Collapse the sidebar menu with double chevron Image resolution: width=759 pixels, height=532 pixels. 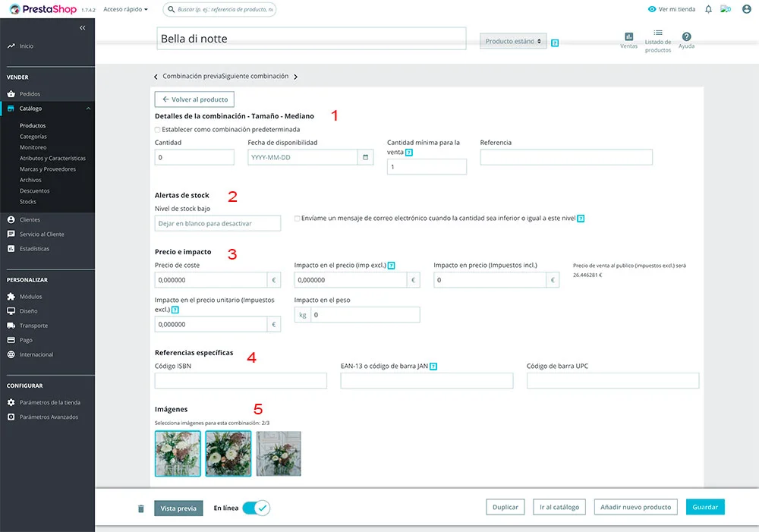pos(82,27)
